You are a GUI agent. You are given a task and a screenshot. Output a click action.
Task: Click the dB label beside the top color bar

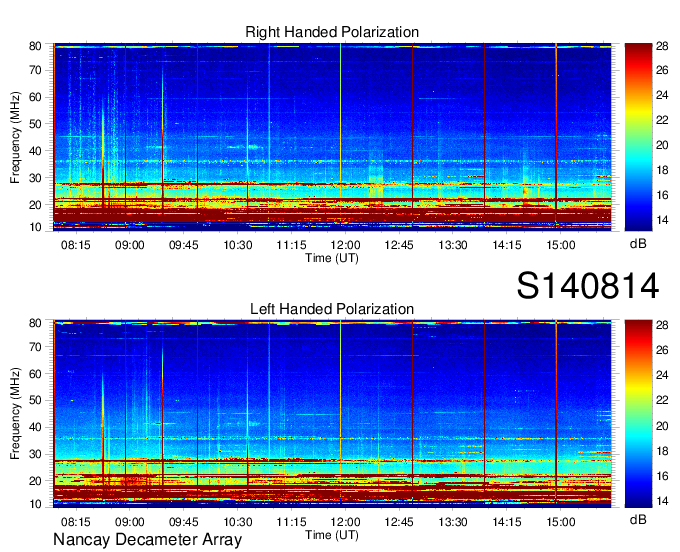[638, 244]
